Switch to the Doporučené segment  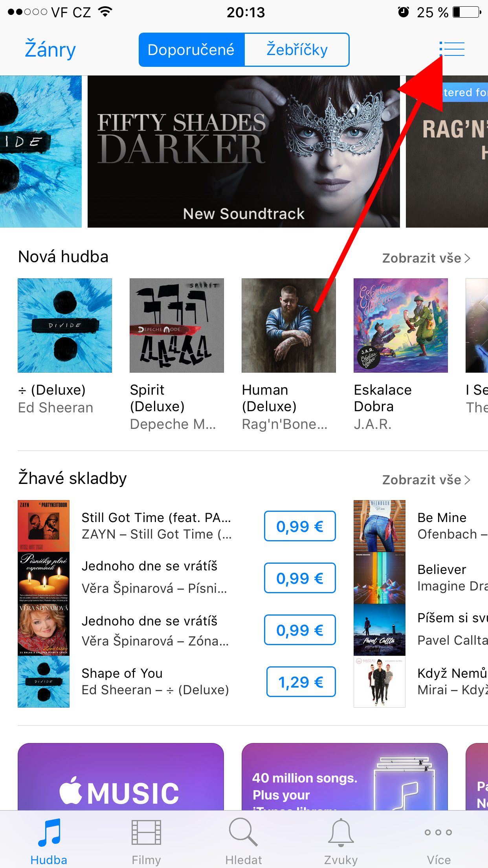[192, 50]
